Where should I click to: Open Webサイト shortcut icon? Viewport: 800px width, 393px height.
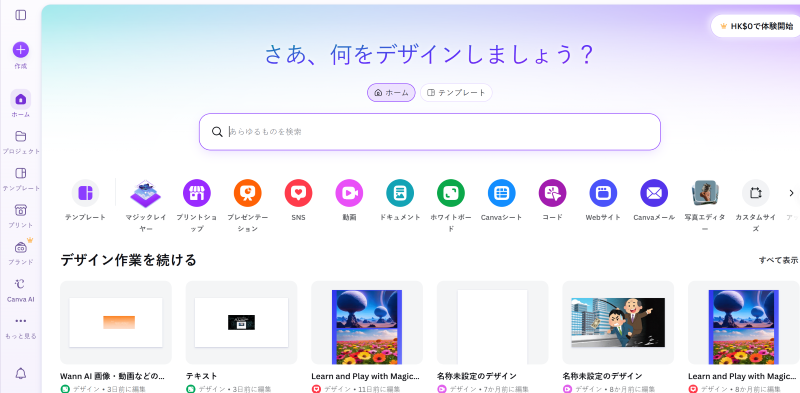click(x=603, y=193)
